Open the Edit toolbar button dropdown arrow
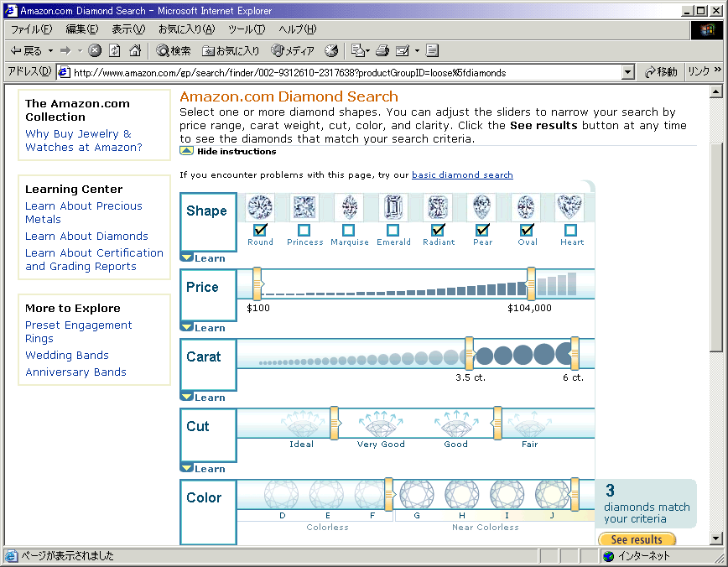 point(417,50)
